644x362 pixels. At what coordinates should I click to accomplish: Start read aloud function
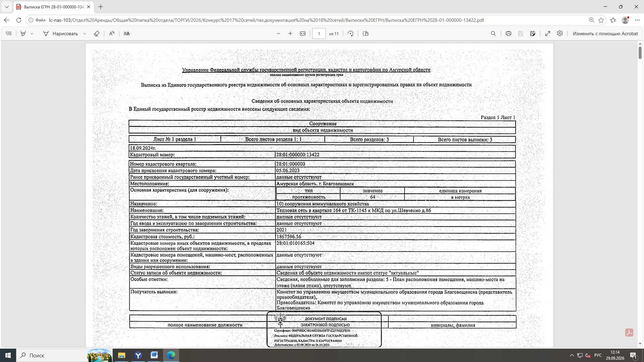(x=112, y=34)
